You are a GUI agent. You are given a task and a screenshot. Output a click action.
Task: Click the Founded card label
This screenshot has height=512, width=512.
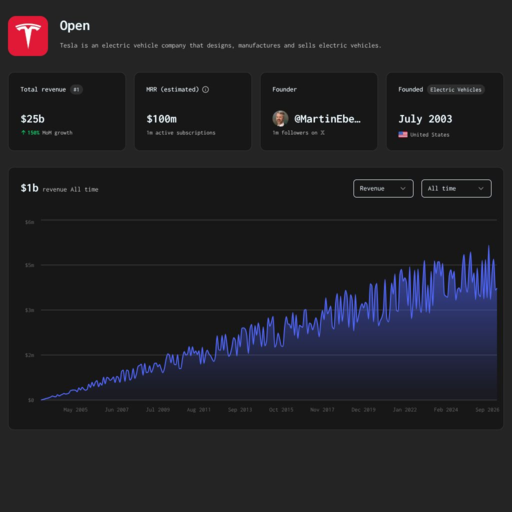click(x=410, y=89)
